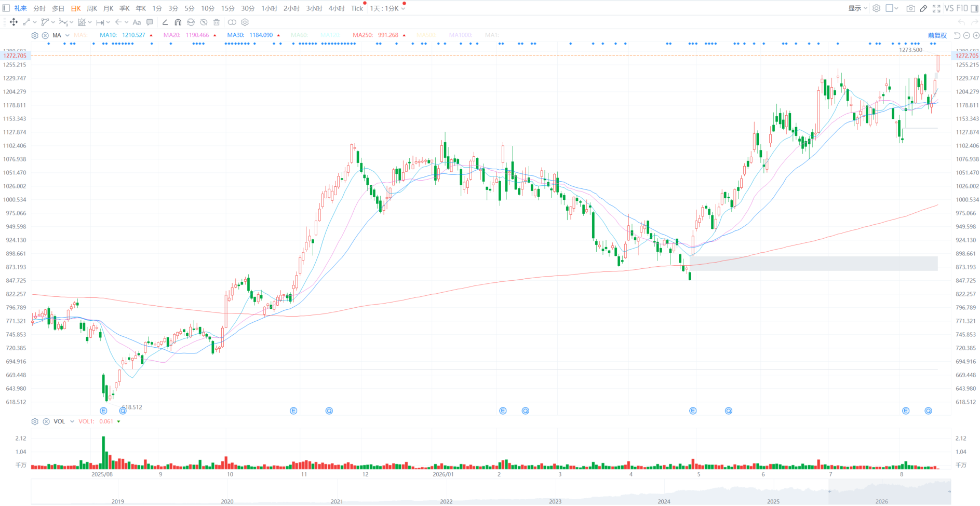Screen dimensions: 980x506
Task: Take a chart screenshot with camera icon
Action: click(x=910, y=8)
